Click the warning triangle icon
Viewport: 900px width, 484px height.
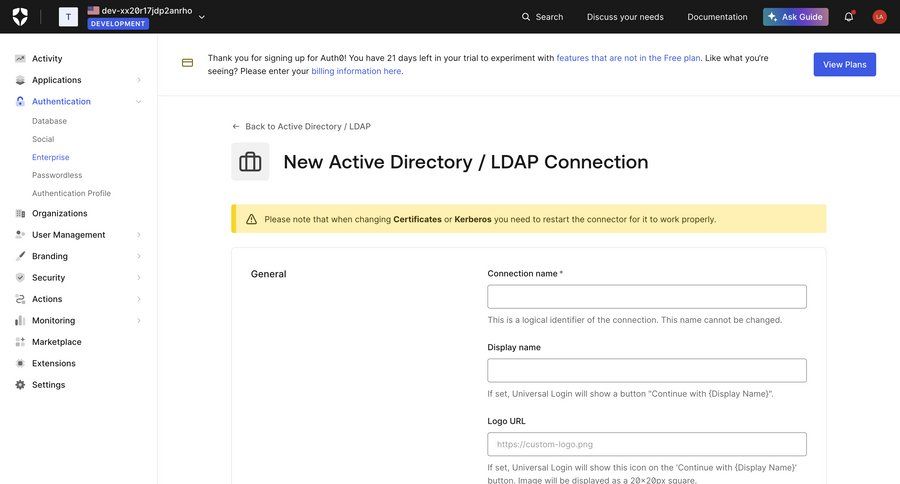click(x=251, y=219)
